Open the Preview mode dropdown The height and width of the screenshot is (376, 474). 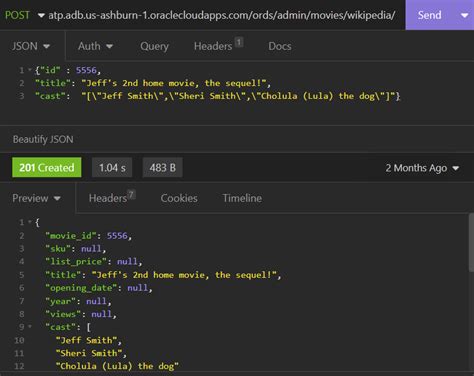coord(37,198)
